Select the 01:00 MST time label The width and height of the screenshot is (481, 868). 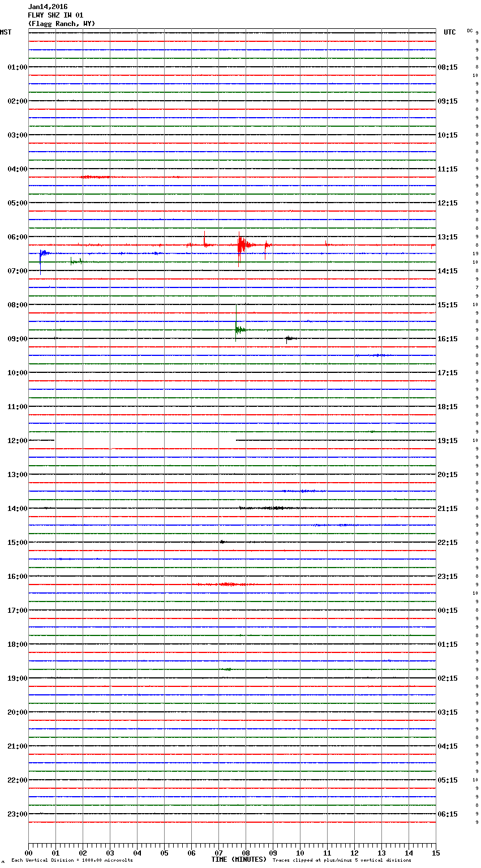pyautogui.click(x=18, y=67)
